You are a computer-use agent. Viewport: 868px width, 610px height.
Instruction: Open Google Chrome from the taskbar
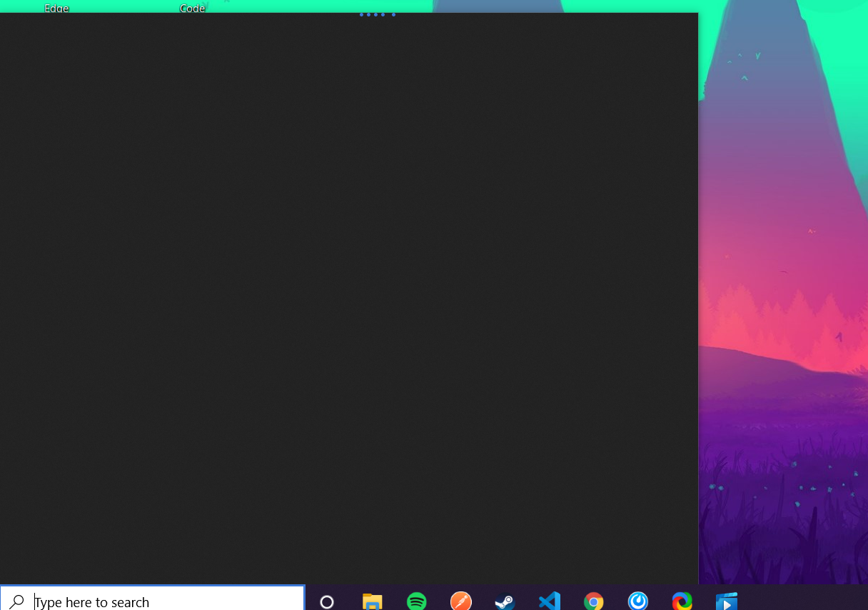coord(593,601)
